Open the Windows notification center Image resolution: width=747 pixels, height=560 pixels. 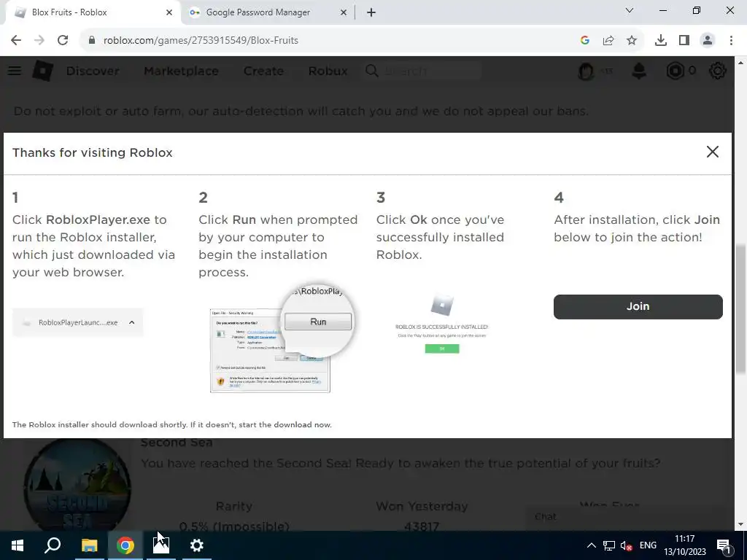[x=724, y=545]
